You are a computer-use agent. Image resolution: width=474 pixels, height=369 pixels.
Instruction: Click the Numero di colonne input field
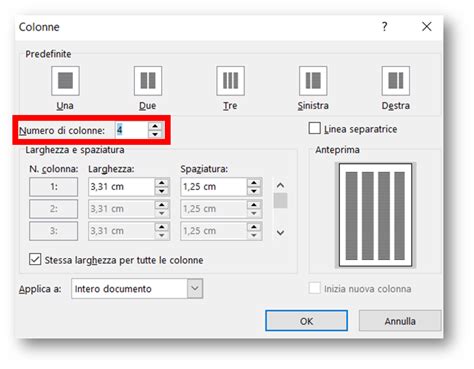132,130
